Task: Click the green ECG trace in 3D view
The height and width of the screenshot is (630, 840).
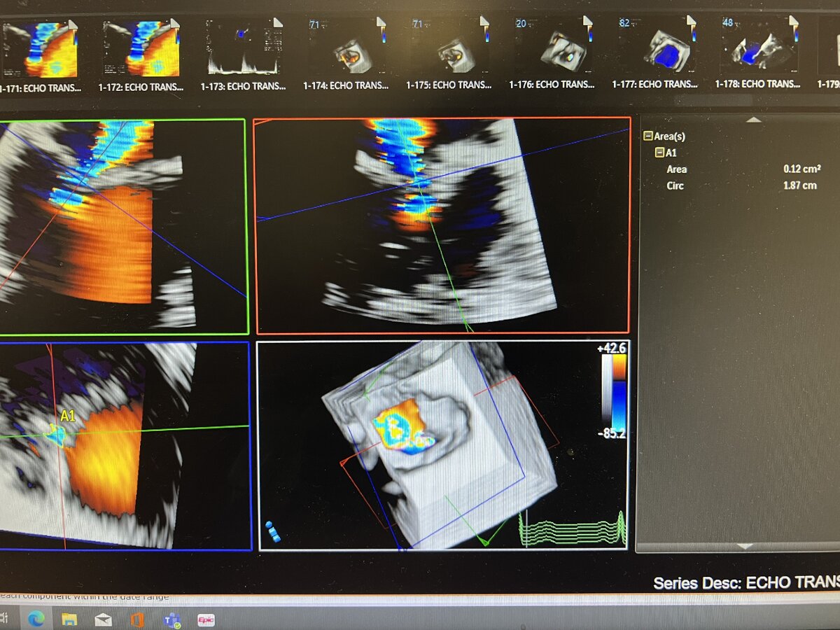Action: (x=572, y=530)
